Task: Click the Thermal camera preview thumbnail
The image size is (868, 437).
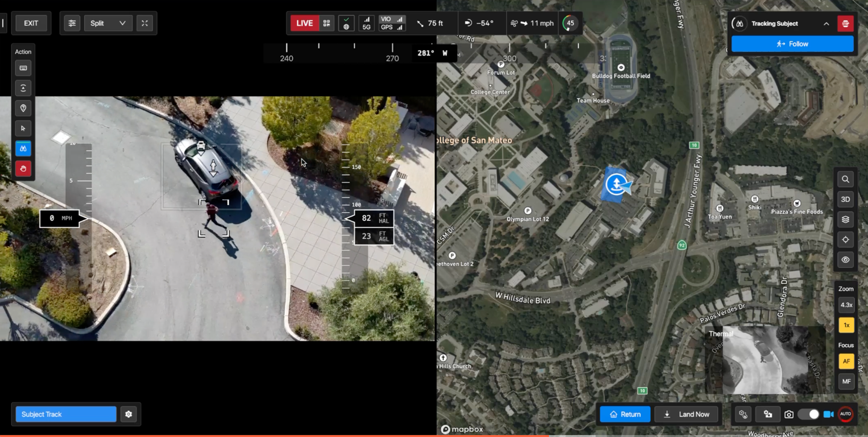Action: (x=765, y=360)
